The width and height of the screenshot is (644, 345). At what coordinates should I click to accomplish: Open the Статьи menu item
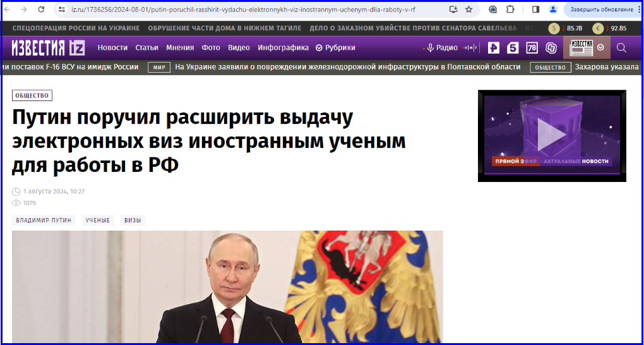(146, 47)
